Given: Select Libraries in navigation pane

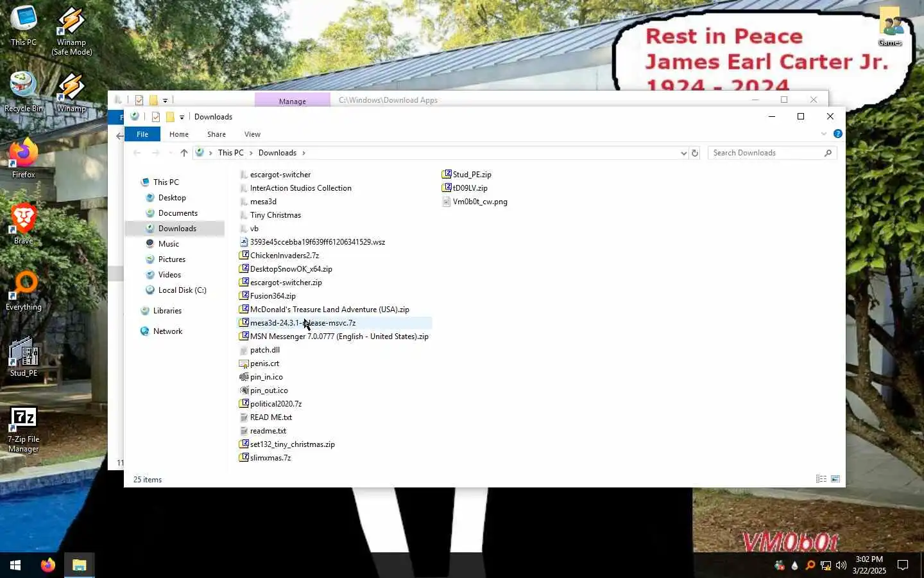Looking at the screenshot, I should (x=167, y=311).
